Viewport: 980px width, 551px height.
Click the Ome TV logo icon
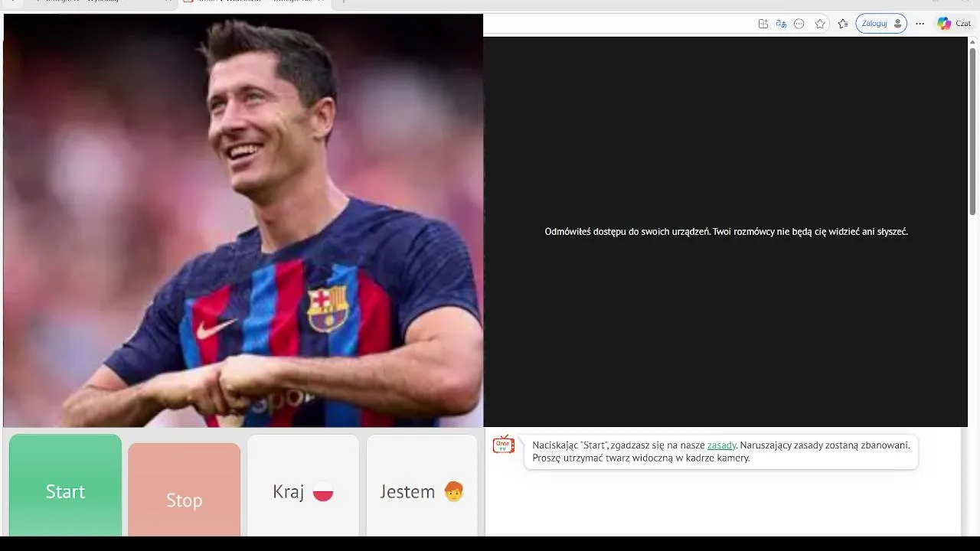coord(504,445)
